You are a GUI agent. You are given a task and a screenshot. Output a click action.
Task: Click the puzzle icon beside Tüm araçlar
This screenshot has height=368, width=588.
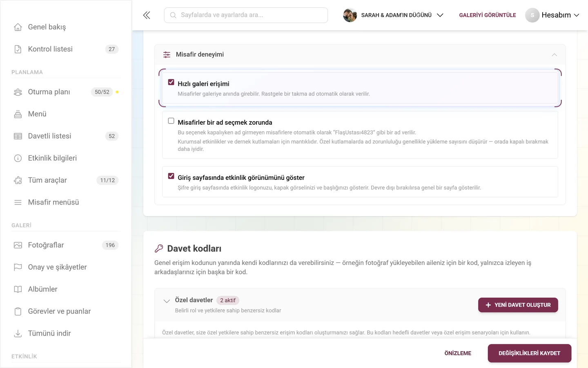(18, 180)
